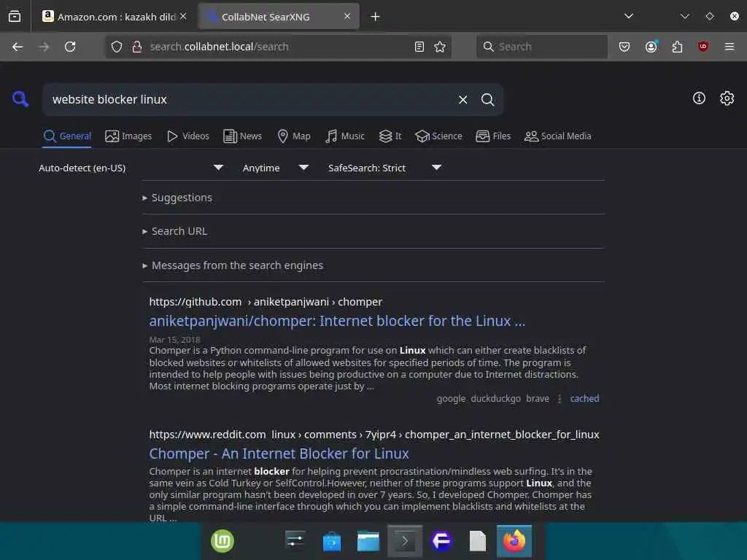
Task: Click the Firefox back arrow
Action: (18, 47)
